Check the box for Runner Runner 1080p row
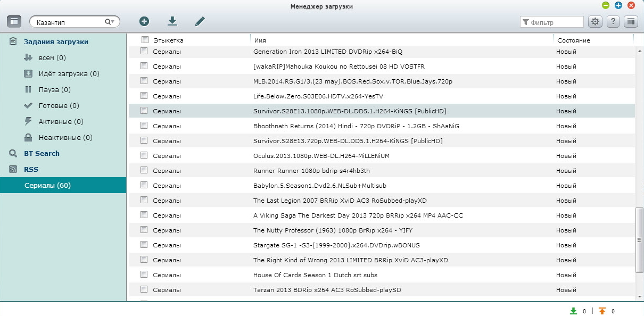This screenshot has width=644, height=316. 144,170
